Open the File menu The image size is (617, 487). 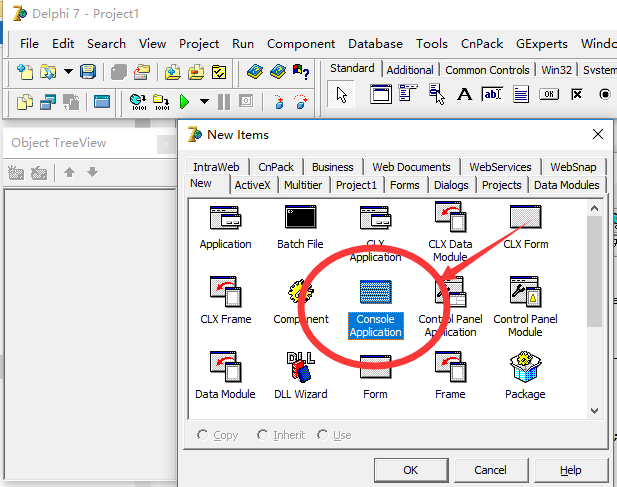30,44
